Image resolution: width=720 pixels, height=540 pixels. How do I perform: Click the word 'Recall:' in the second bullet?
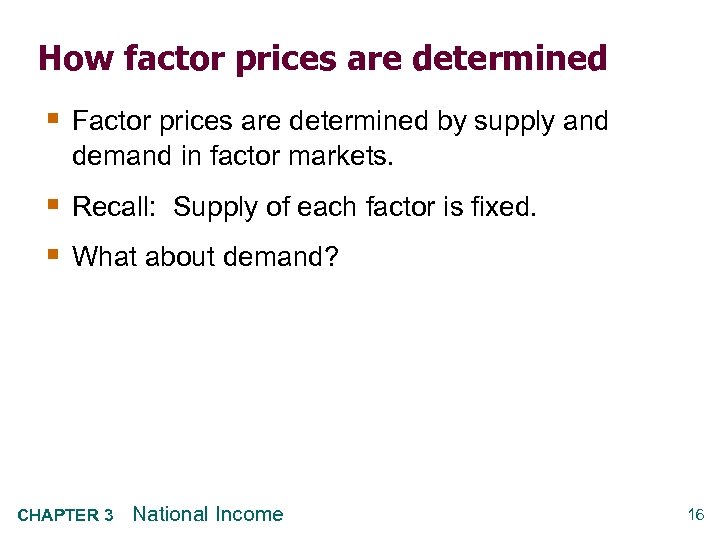[x=112, y=208]
